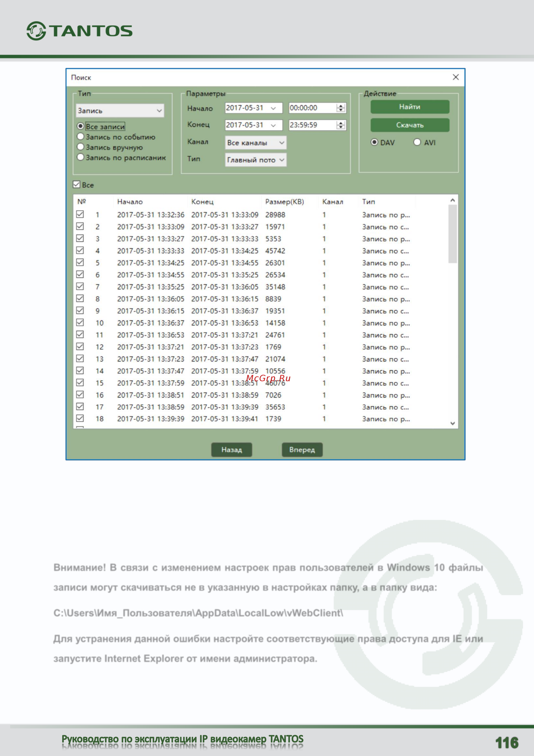Open the Главный поток stream dropdown
Screen dimensions: 534x756
pos(256,160)
